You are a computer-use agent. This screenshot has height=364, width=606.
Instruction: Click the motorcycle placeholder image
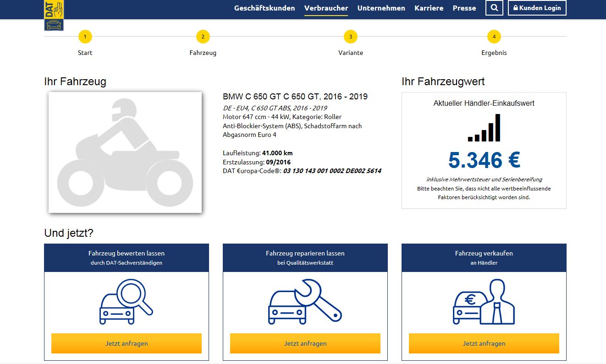[x=125, y=152]
